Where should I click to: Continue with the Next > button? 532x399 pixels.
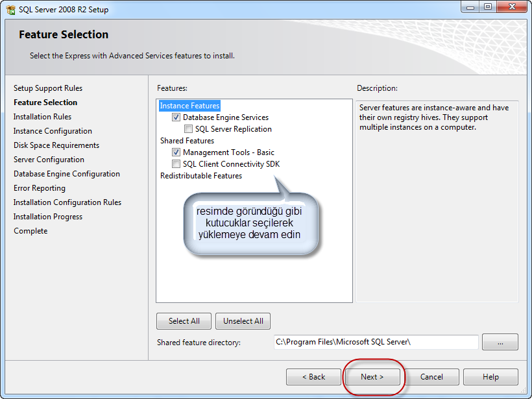point(372,377)
